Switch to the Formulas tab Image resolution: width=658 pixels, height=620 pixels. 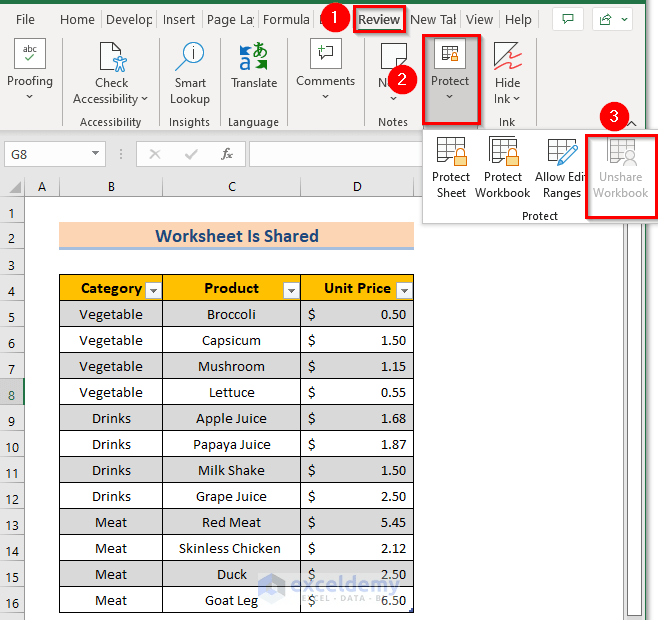click(286, 19)
